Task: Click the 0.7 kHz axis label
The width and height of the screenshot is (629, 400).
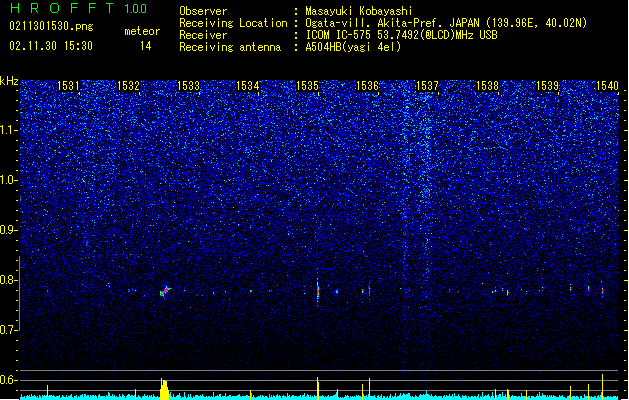Action: pos(9,330)
